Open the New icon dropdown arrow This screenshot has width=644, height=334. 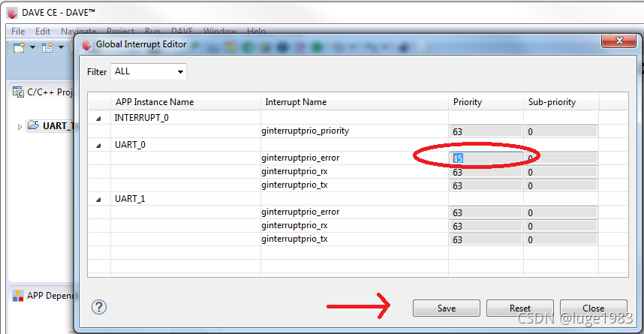pyautogui.click(x=32, y=47)
